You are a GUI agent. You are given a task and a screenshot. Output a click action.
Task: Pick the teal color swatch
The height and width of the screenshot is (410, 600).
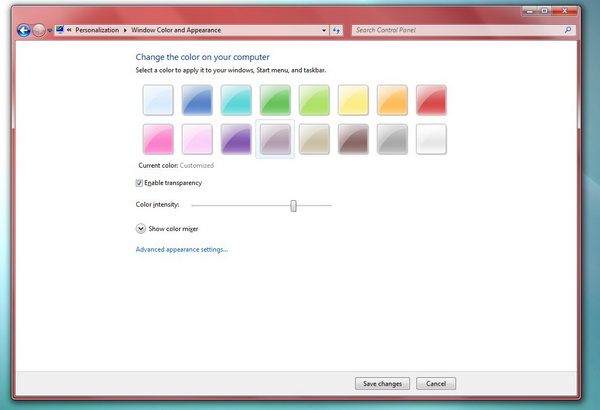coord(236,100)
